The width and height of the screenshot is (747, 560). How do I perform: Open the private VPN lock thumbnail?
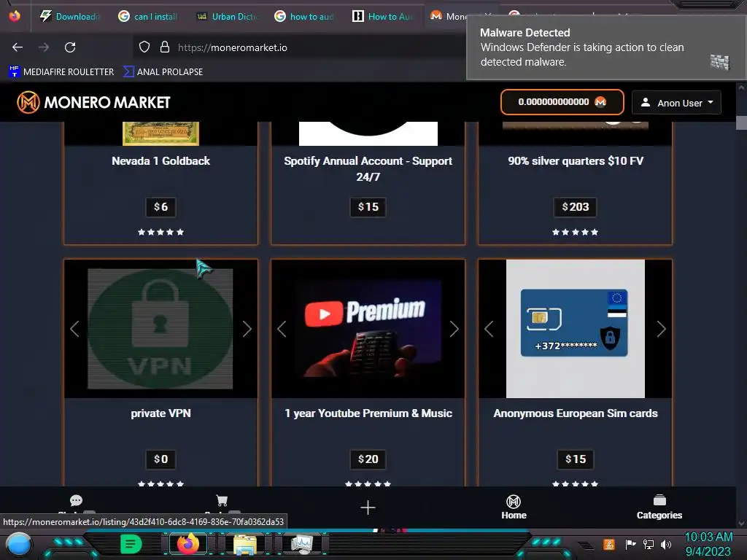pyautogui.click(x=160, y=329)
